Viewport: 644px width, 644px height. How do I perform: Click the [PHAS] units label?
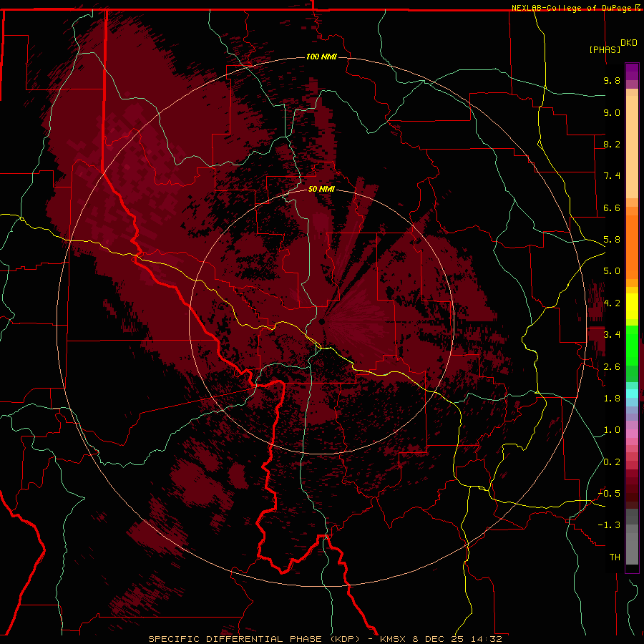tap(605, 49)
